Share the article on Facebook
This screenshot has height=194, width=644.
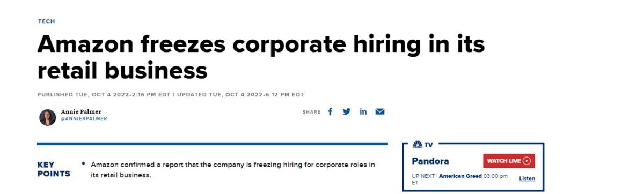coord(330,111)
